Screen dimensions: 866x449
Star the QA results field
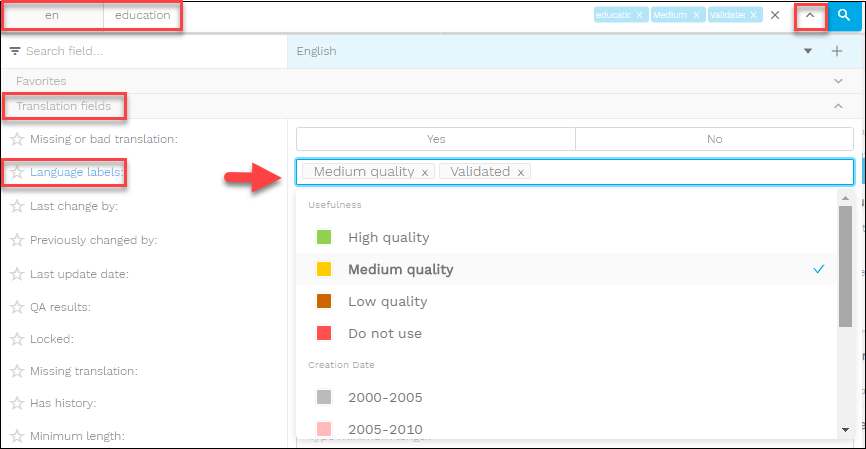pos(17,307)
